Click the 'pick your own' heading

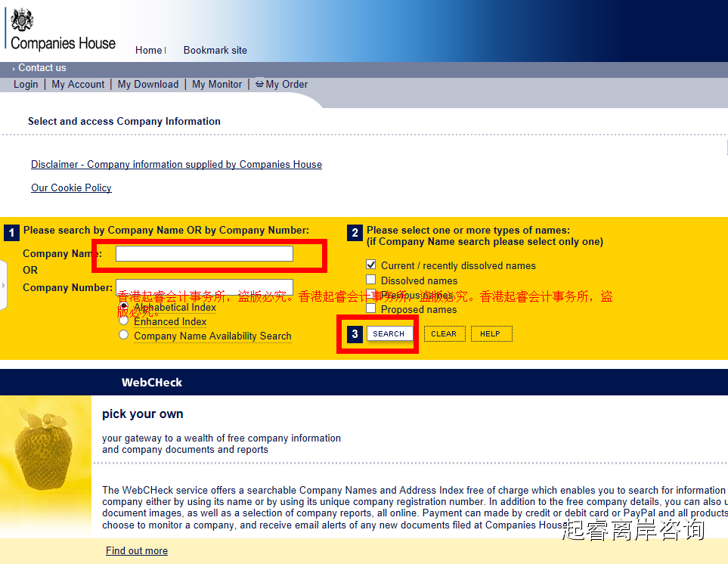[x=143, y=414]
